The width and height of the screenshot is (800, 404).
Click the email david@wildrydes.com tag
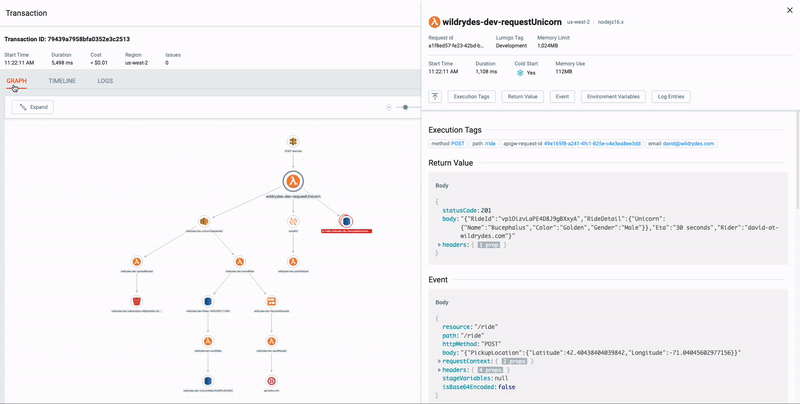(x=681, y=144)
